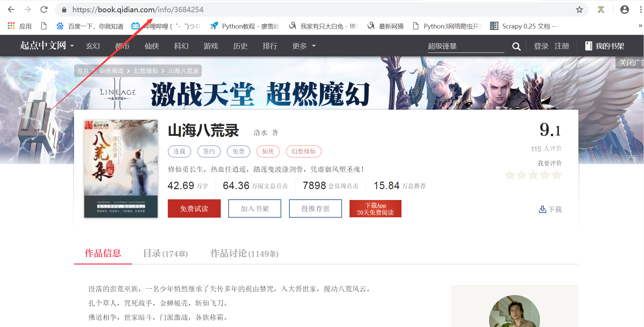Click the 免费 tag
This screenshot has height=327, width=644.
tap(238, 151)
